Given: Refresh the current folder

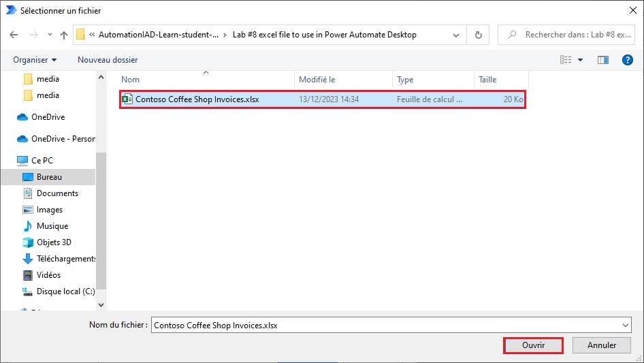Looking at the screenshot, I should (x=478, y=35).
